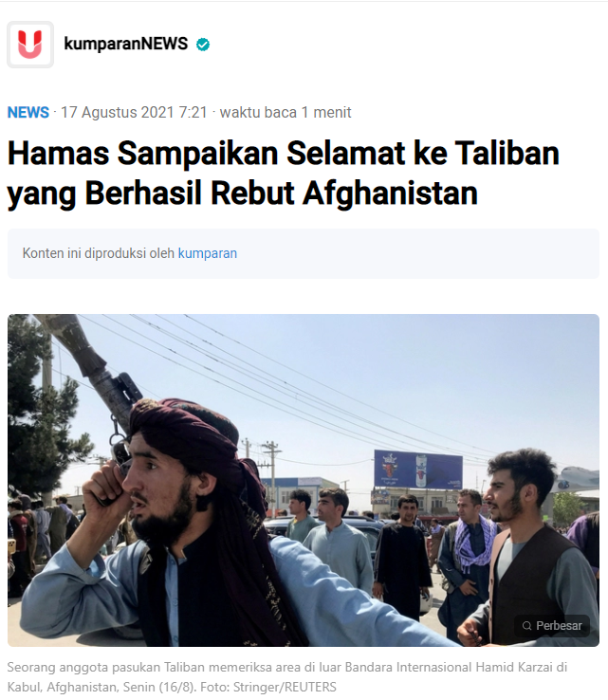
Task: Enlarge the photo with the Perbesar button
Action: [552, 626]
